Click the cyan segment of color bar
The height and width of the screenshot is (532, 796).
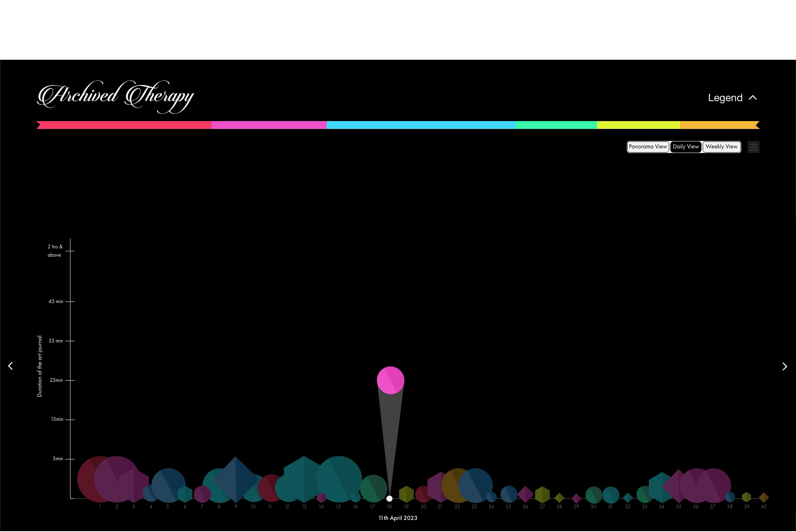click(421, 125)
